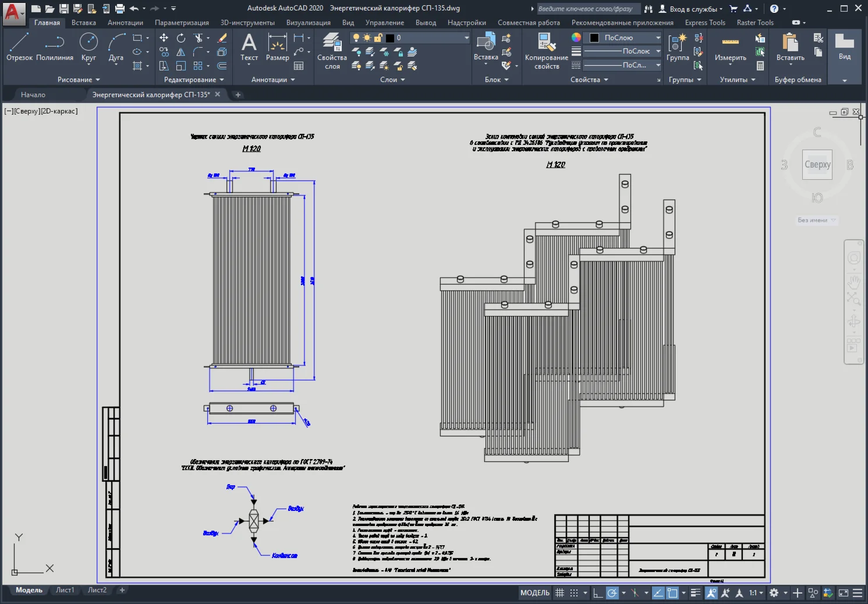This screenshot has height=604, width=868.
Task: Select the Отрезок line tool
Action: tap(19, 47)
